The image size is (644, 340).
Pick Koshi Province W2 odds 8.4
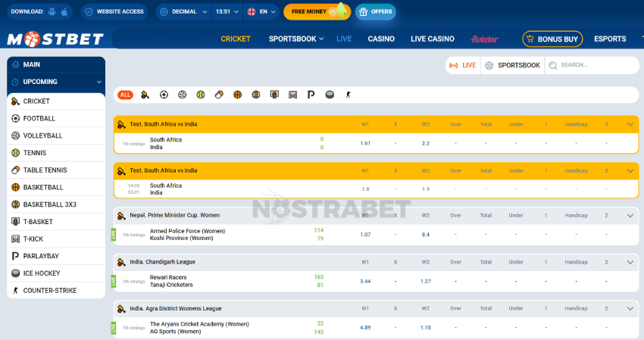click(x=426, y=235)
